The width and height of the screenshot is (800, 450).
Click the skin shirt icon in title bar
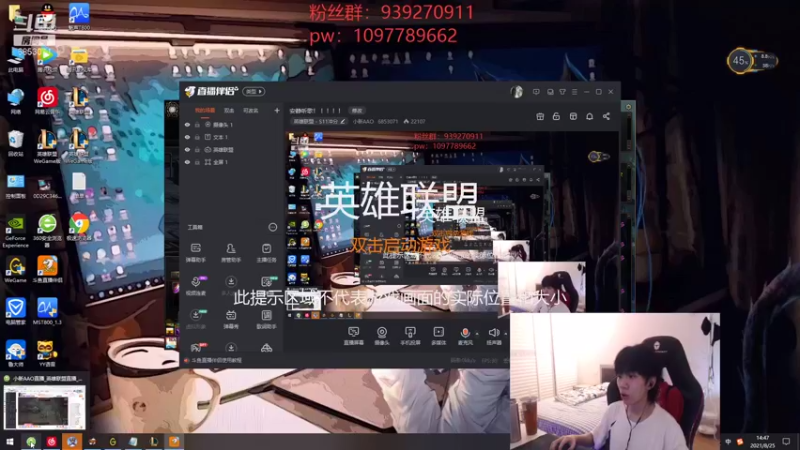(562, 92)
